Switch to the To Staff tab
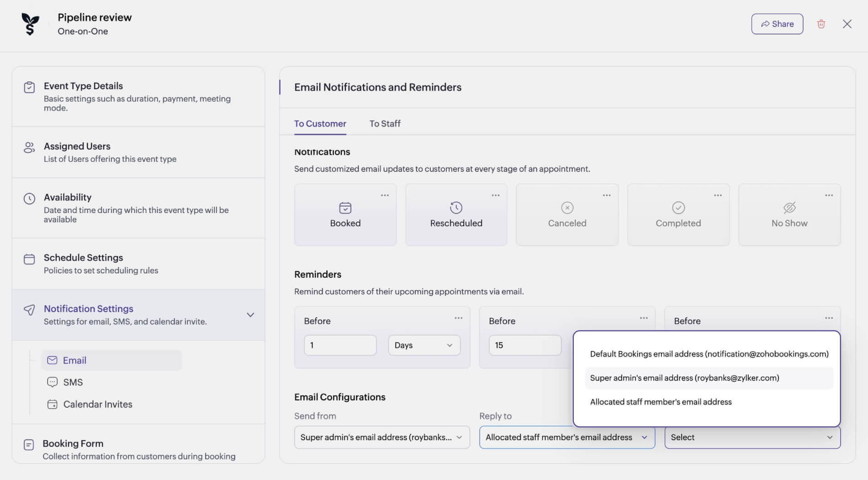The width and height of the screenshot is (868, 480). coord(385,123)
